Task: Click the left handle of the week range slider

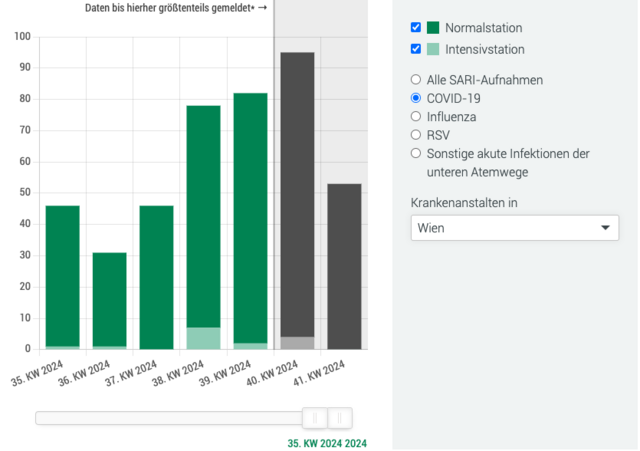Action: 315,418
